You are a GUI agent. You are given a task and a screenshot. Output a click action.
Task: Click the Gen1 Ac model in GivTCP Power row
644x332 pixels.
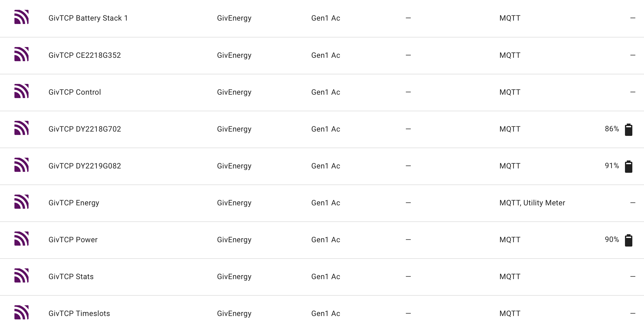326,240
